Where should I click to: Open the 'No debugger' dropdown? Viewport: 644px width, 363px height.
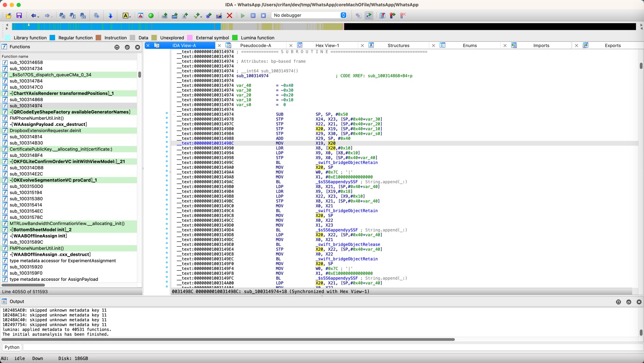[x=309, y=15]
